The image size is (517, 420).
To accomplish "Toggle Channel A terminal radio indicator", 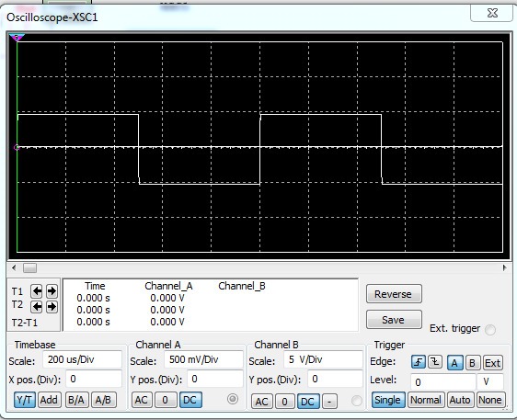I will click(x=233, y=399).
